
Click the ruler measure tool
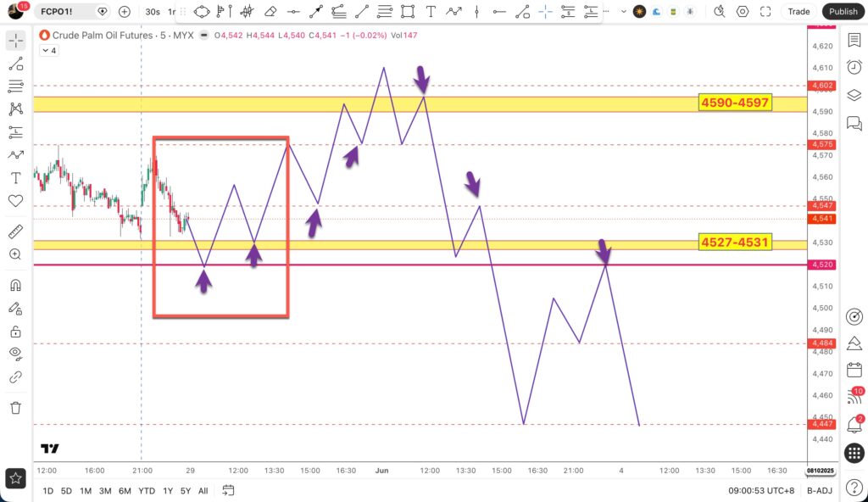(15, 231)
